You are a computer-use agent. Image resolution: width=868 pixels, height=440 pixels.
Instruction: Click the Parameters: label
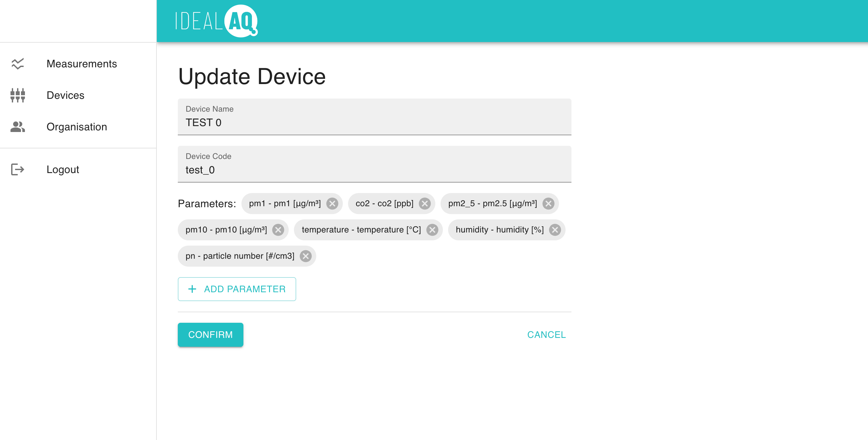(x=207, y=203)
